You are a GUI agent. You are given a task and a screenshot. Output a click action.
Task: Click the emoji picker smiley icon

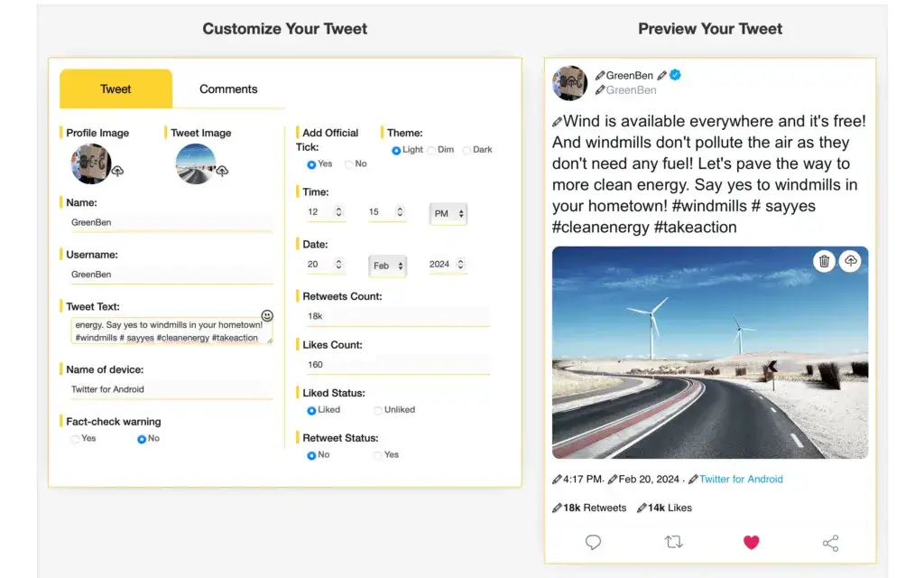(267, 316)
